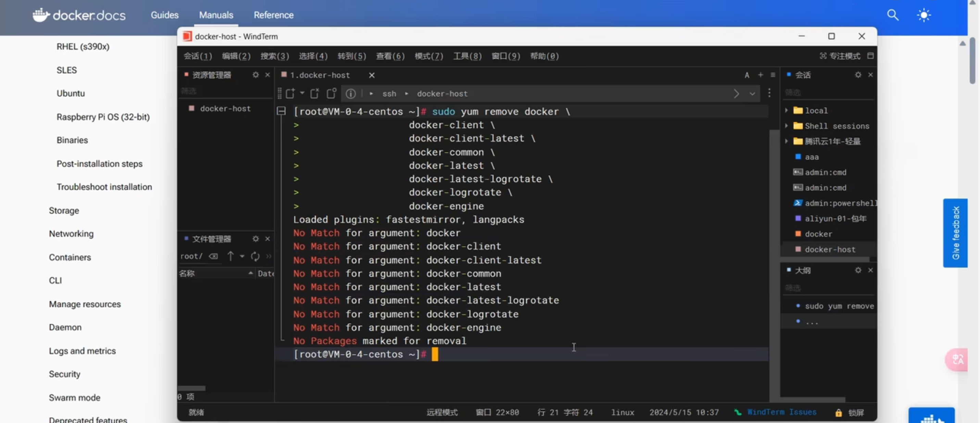This screenshot has width=980, height=423.
Task: Select the docker-host session in list
Action: 825,250
